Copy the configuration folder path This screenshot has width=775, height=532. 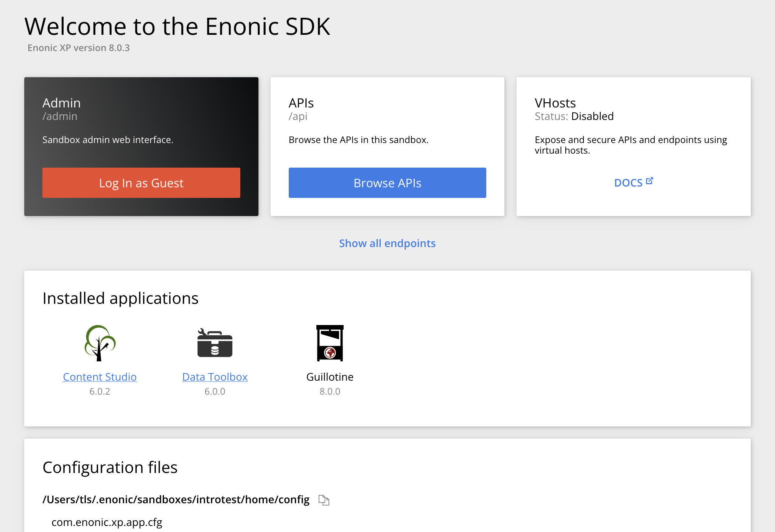point(324,500)
